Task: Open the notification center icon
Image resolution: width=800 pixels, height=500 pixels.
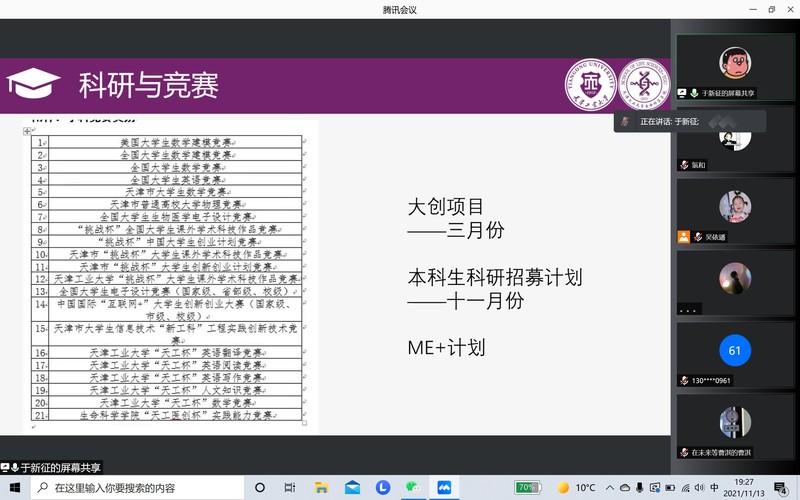Action: pos(781,488)
